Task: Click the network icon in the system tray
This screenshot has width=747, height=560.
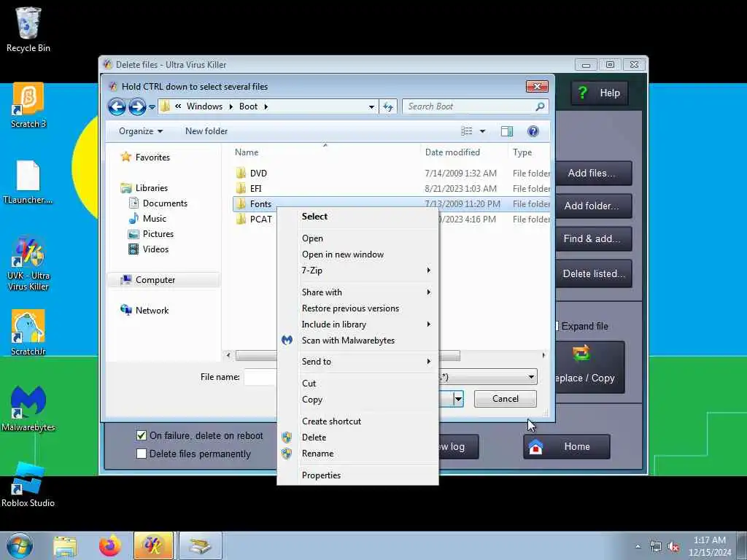Action: [x=656, y=547]
